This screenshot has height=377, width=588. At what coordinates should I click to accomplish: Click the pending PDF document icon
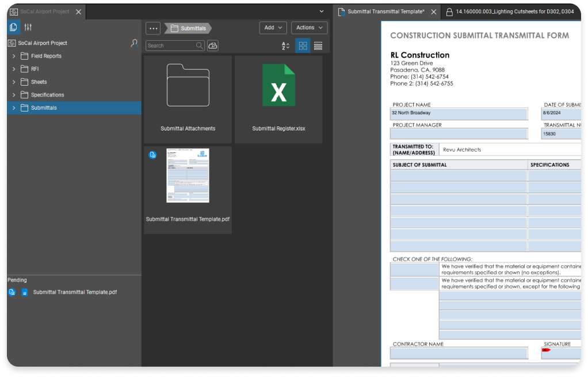(x=24, y=293)
